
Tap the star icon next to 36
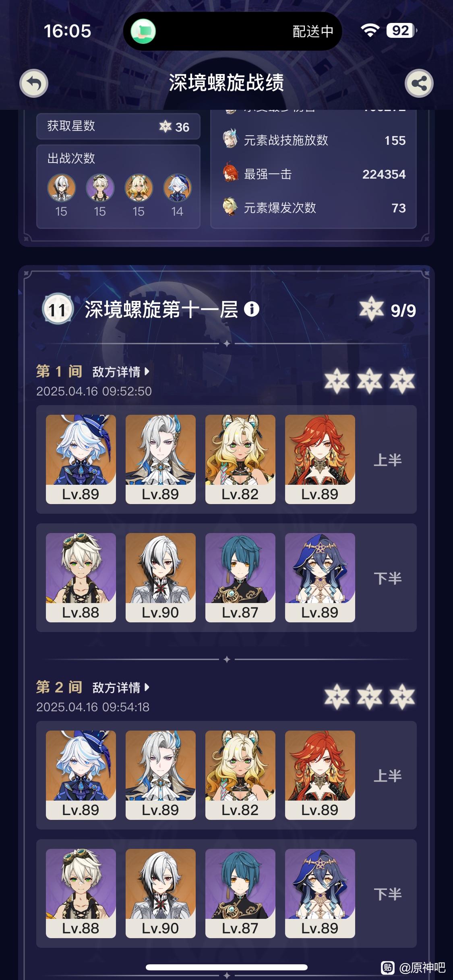165,126
